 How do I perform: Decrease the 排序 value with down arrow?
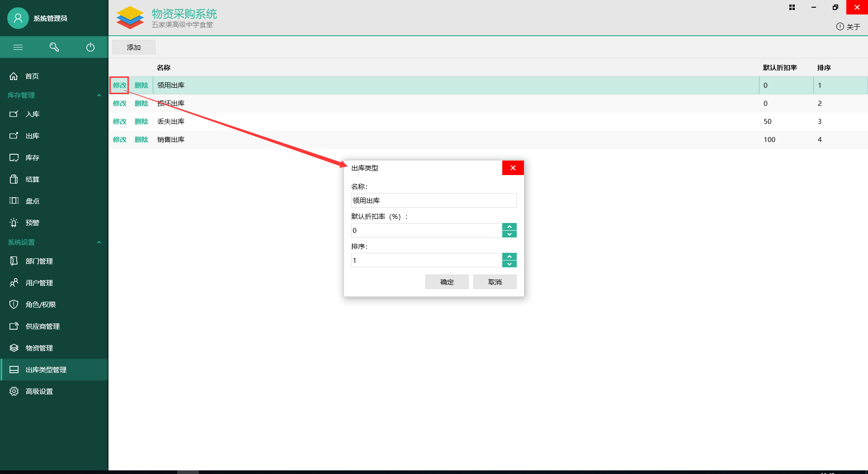509,264
